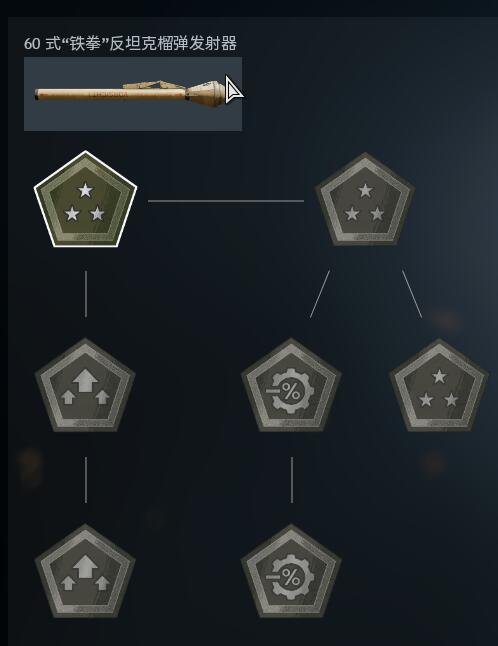Toggle the inactive grey three-star perk in top row
This screenshot has width=498, height=646.
(365, 200)
